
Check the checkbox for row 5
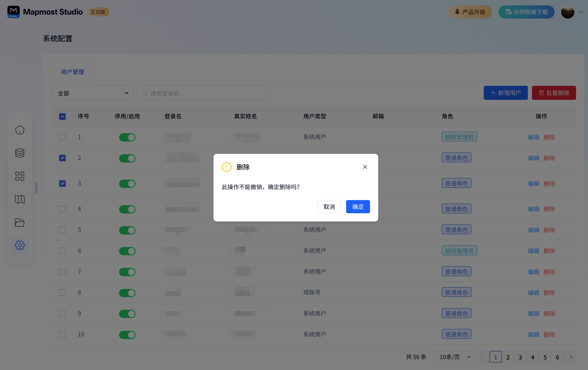pos(62,230)
